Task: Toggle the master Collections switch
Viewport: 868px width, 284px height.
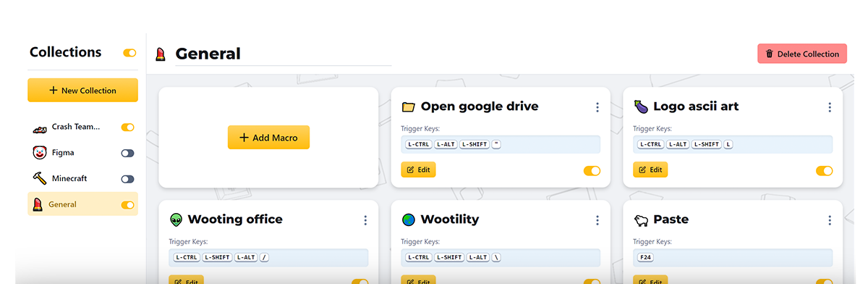Action: coord(129,53)
